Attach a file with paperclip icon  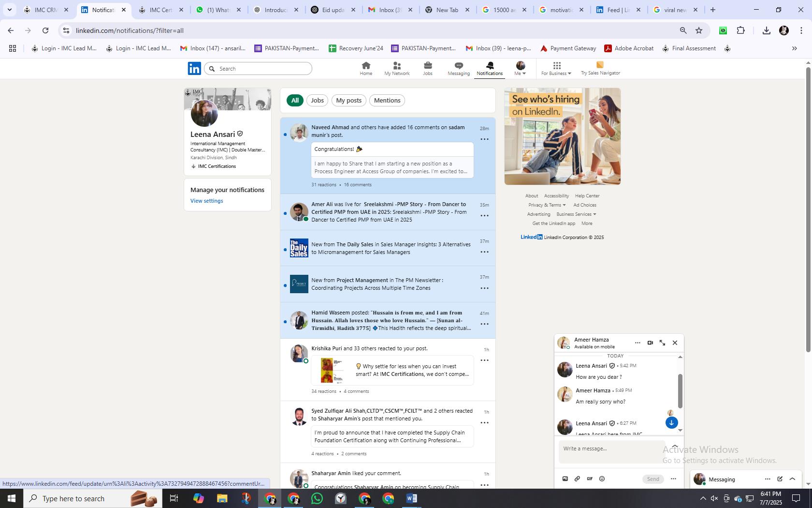point(577,478)
